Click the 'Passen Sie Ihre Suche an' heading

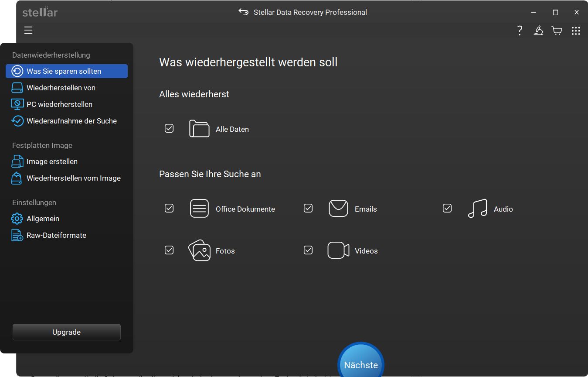point(210,174)
